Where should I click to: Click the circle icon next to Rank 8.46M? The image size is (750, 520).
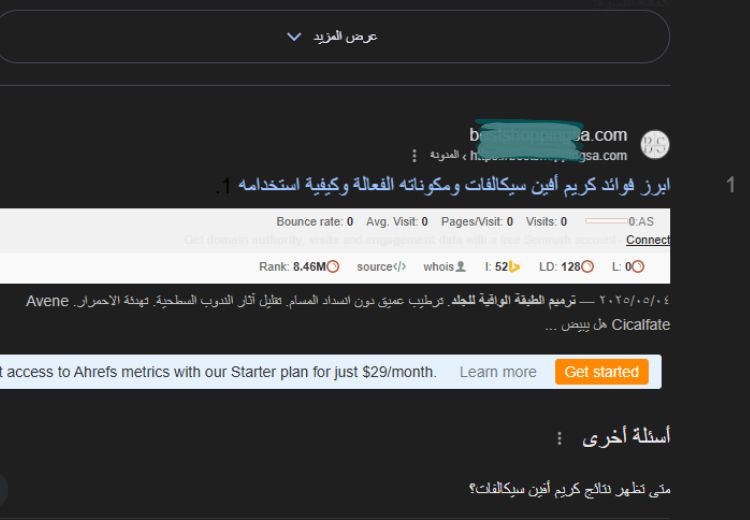(333, 266)
